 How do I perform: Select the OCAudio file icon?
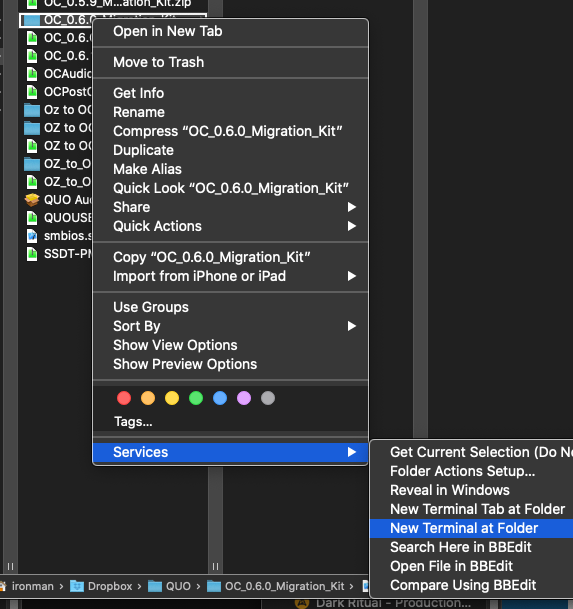[32, 74]
